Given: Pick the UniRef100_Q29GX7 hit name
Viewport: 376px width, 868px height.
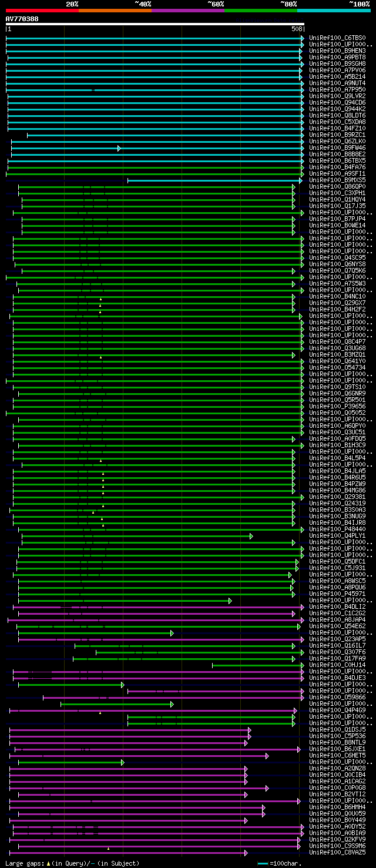Looking at the screenshot, I should [x=337, y=303].
